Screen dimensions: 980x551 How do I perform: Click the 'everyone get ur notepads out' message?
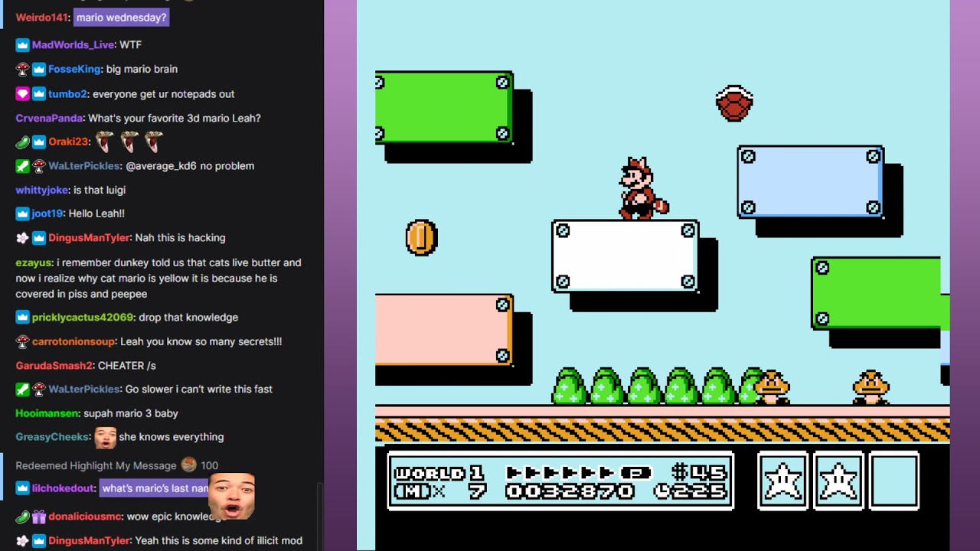tap(163, 94)
